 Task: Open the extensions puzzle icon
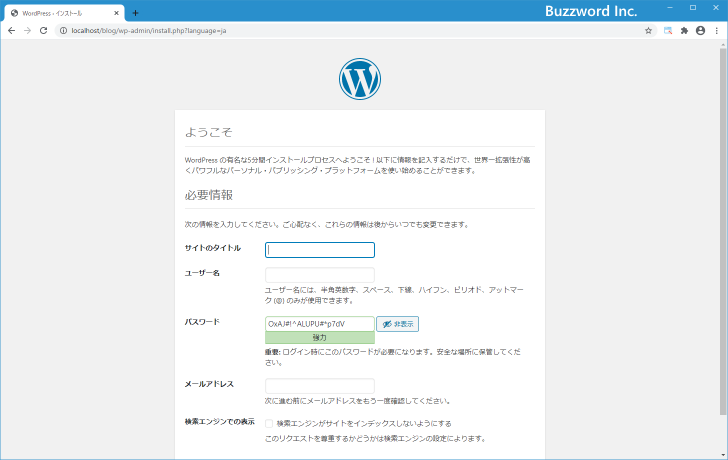click(x=684, y=31)
